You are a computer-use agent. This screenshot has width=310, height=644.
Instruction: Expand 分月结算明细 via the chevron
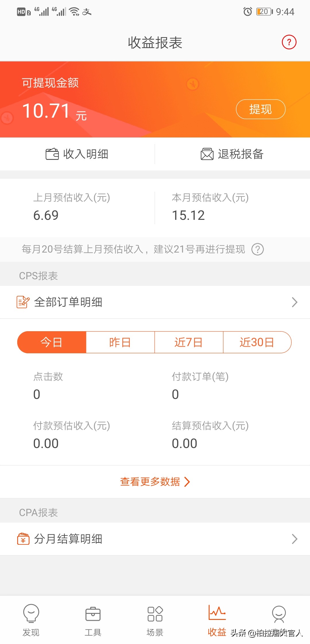tap(294, 539)
